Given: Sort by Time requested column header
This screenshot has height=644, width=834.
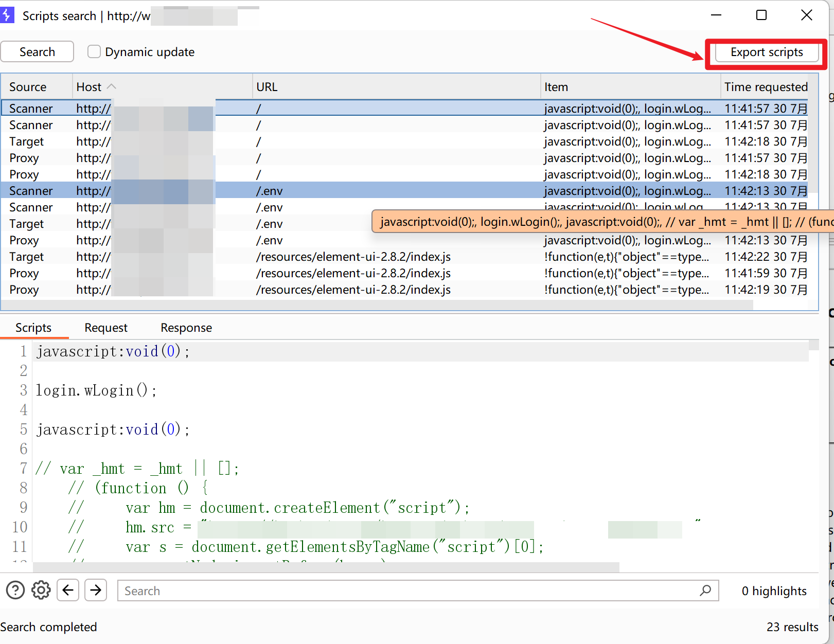Looking at the screenshot, I should (766, 87).
